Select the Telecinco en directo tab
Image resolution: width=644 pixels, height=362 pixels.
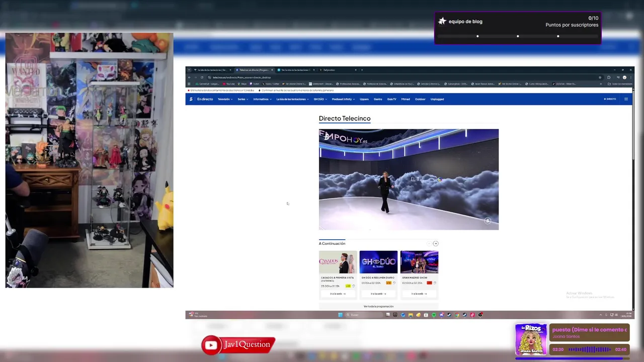(255, 70)
